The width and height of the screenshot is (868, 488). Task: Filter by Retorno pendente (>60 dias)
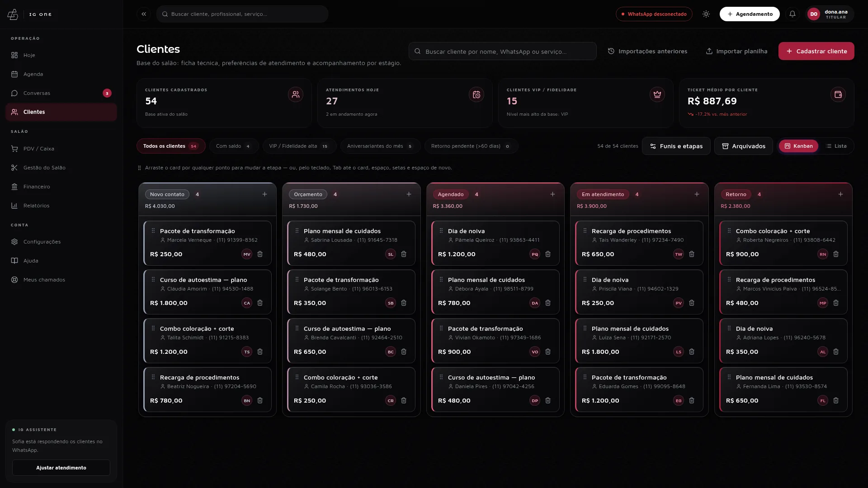tap(471, 146)
